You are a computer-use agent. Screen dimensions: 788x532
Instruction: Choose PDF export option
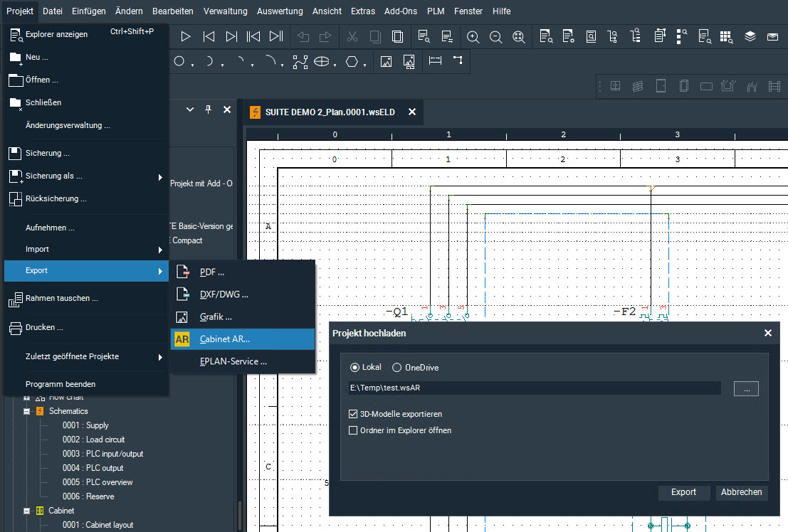pos(243,272)
